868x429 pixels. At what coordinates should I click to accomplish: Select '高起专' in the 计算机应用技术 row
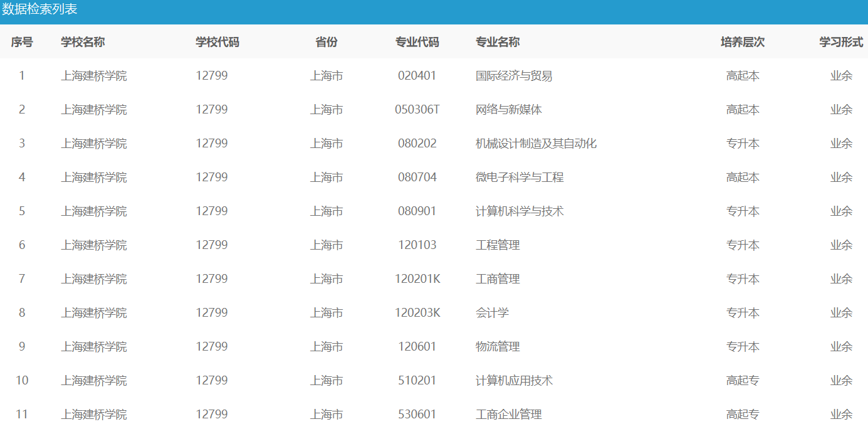point(743,381)
